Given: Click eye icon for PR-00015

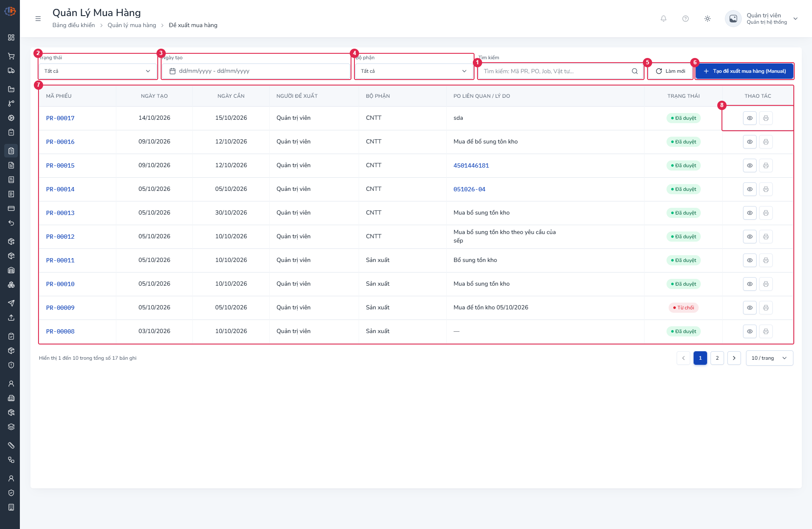Looking at the screenshot, I should pyautogui.click(x=750, y=165).
